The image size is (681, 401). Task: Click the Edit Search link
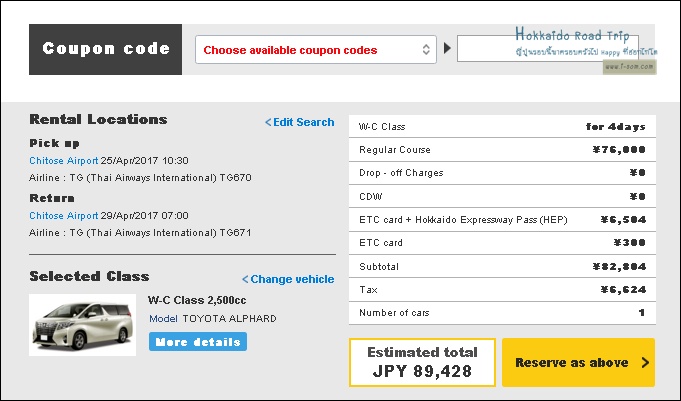coord(300,122)
